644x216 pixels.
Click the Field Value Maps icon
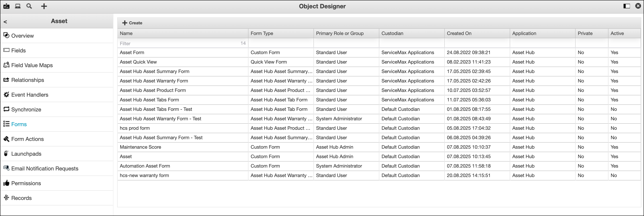click(6, 65)
